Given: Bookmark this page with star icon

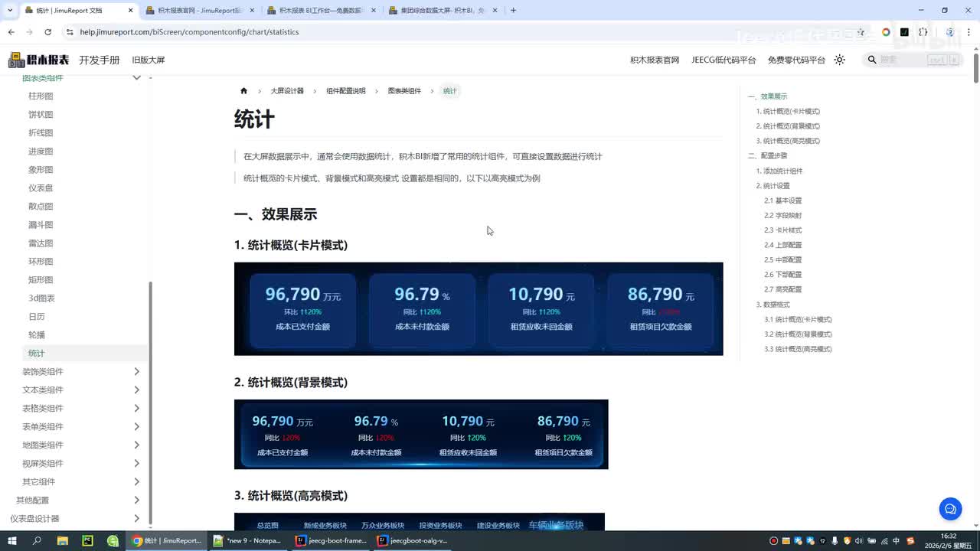Looking at the screenshot, I should (861, 32).
